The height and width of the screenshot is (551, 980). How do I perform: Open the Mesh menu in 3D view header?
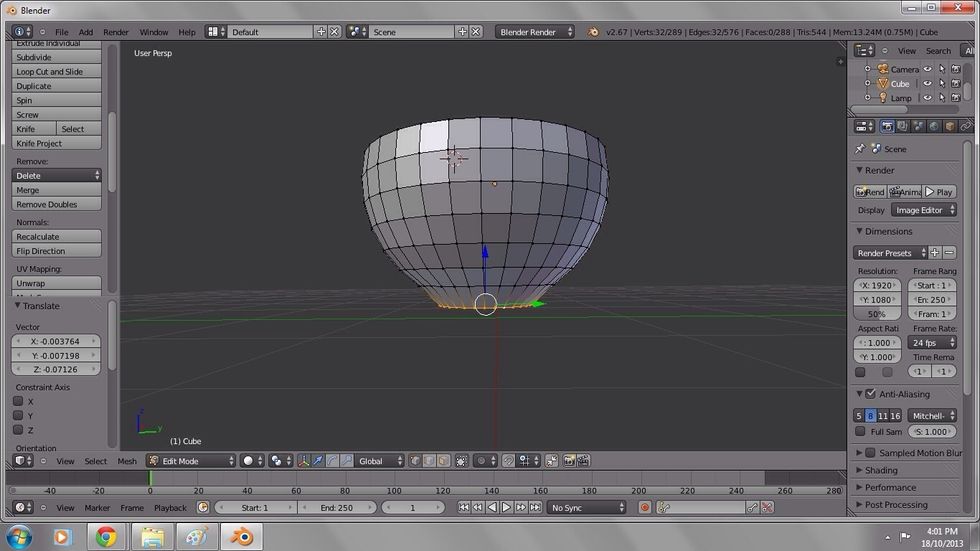pyautogui.click(x=127, y=461)
